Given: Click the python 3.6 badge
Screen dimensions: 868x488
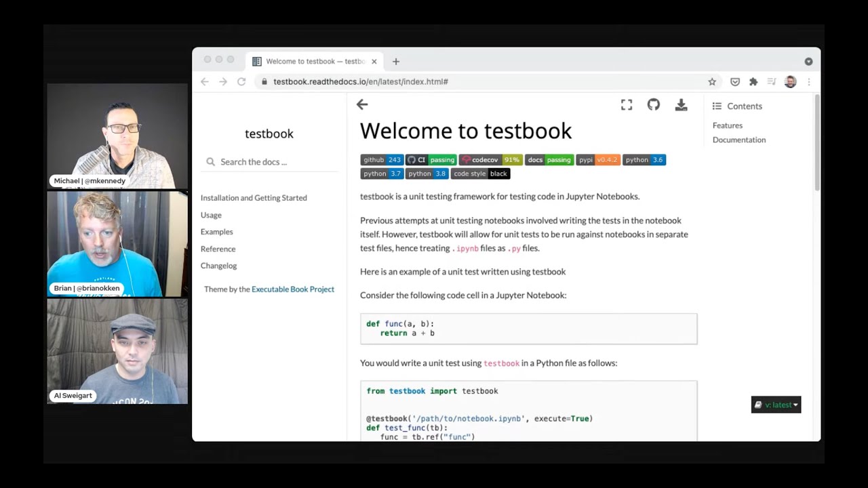Looking at the screenshot, I should (644, 160).
